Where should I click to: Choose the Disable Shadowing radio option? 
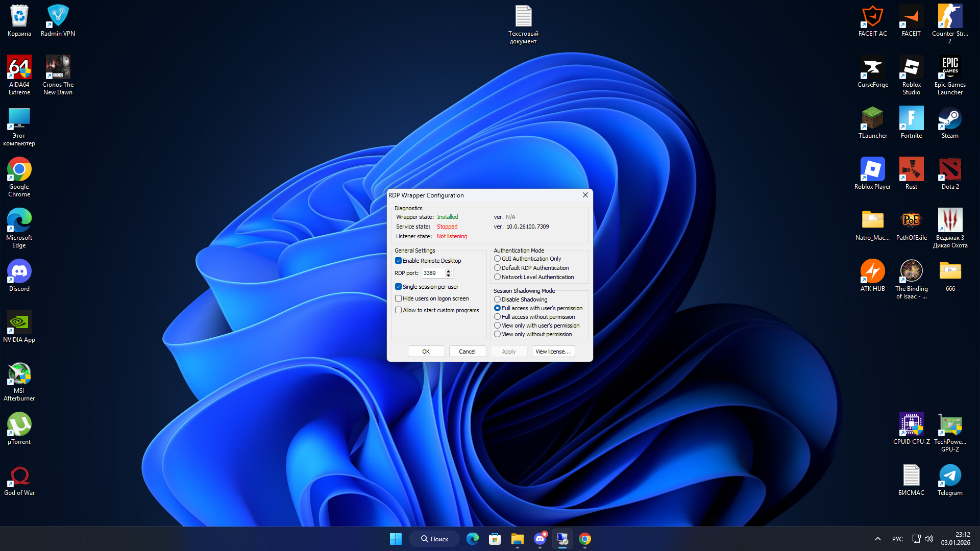tap(497, 299)
